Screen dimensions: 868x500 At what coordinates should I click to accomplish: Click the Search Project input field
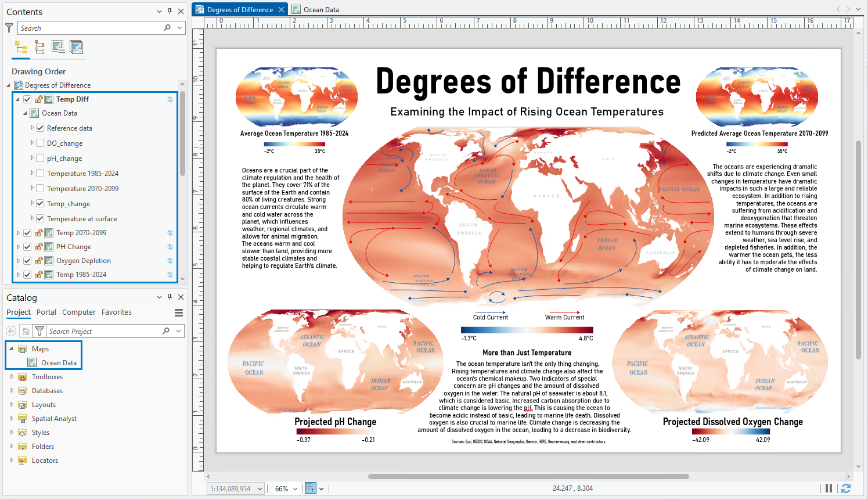(x=103, y=331)
